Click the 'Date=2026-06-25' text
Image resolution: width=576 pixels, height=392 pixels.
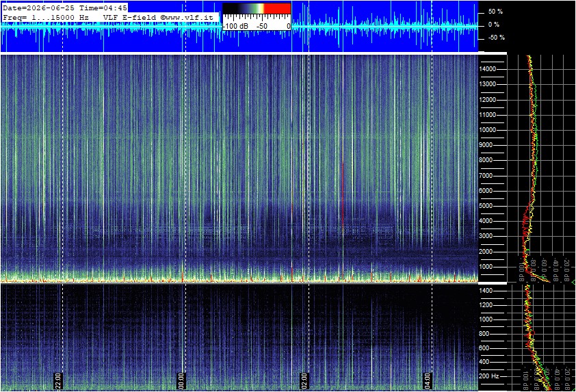38,8
